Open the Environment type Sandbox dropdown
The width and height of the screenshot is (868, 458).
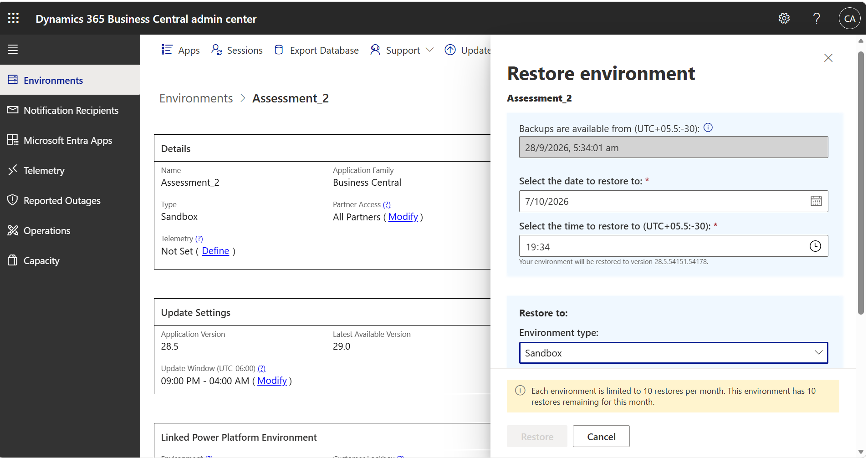coord(674,353)
